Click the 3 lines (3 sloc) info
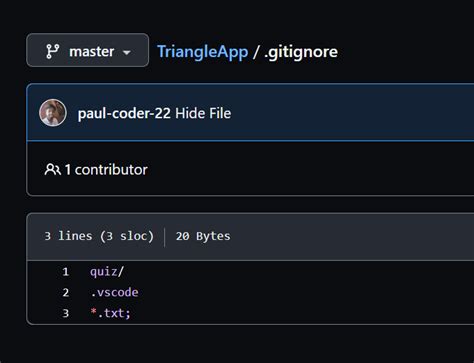The width and height of the screenshot is (474, 363). pyautogui.click(x=99, y=236)
